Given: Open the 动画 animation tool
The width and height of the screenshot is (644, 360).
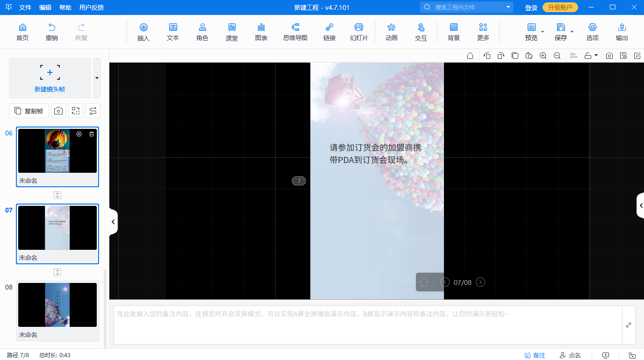Looking at the screenshot, I should 392,32.
